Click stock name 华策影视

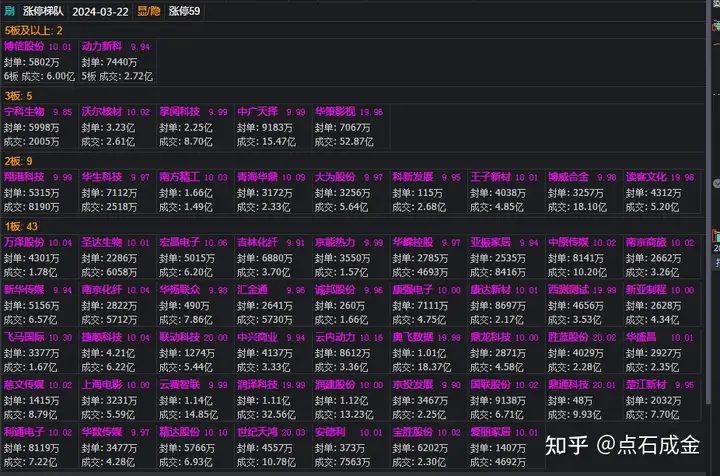click(335, 112)
